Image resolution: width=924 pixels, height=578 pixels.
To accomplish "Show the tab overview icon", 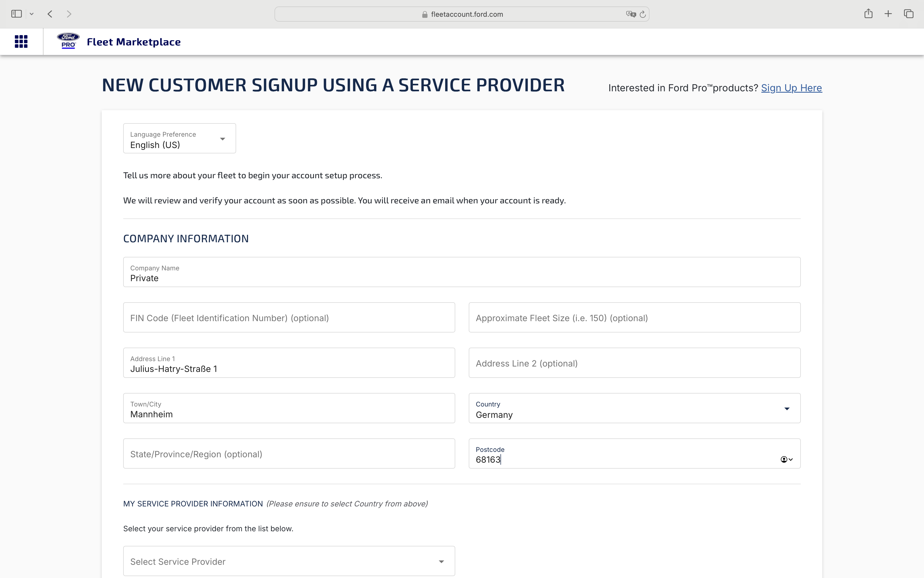I will click(x=909, y=14).
